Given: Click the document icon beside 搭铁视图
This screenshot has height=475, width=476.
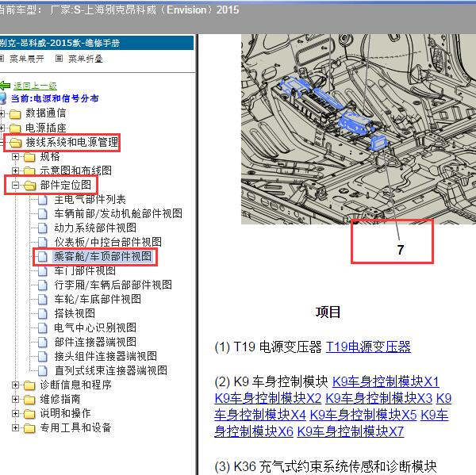Looking at the screenshot, I should point(43,314).
